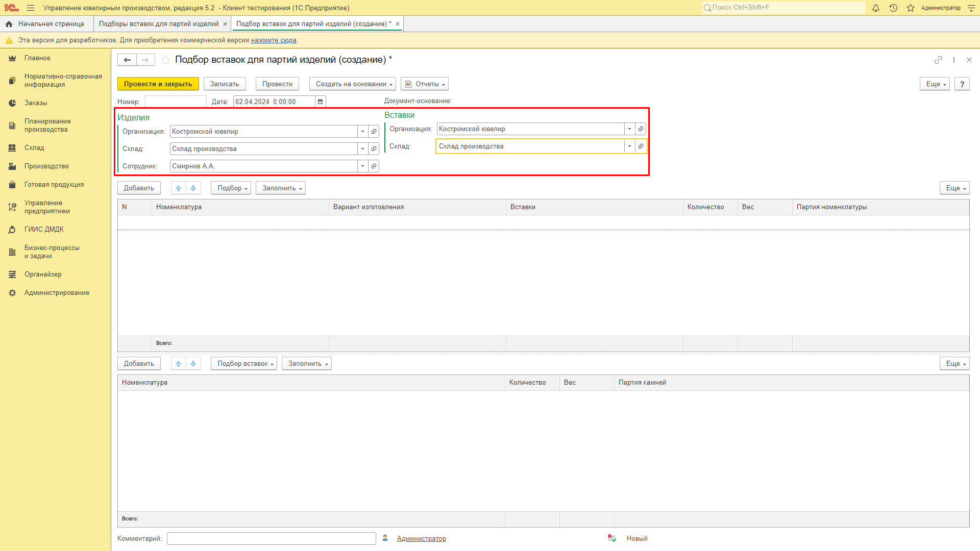Click the ГИИС ДМДК sidebar icon
The height and width of the screenshot is (551, 980).
click(12, 230)
